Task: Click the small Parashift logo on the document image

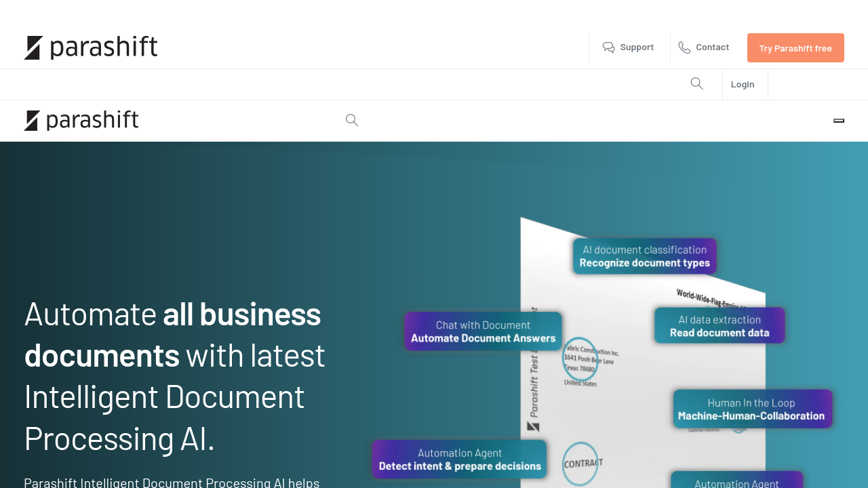Action: tap(533, 426)
